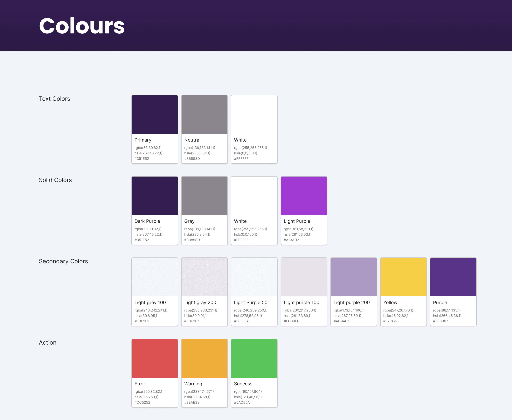Click the Error red color swatch
512x420 pixels.
(x=155, y=358)
